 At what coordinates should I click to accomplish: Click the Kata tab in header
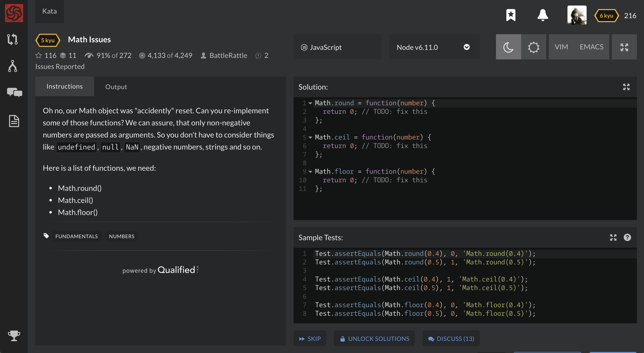[x=49, y=11]
